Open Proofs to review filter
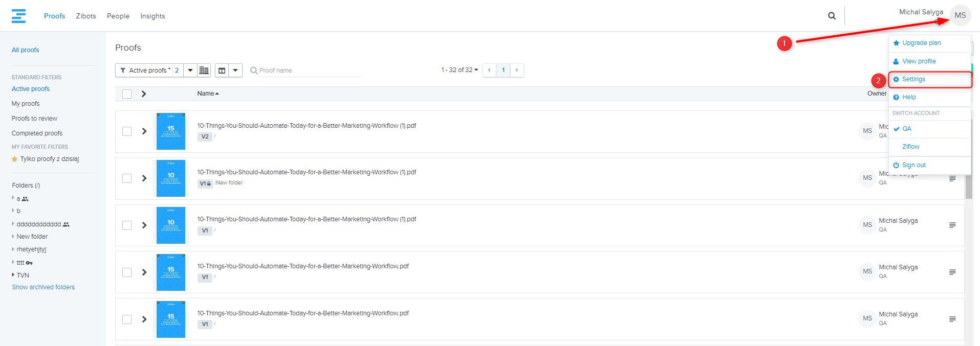This screenshot has width=980, height=346. pyautogui.click(x=34, y=119)
